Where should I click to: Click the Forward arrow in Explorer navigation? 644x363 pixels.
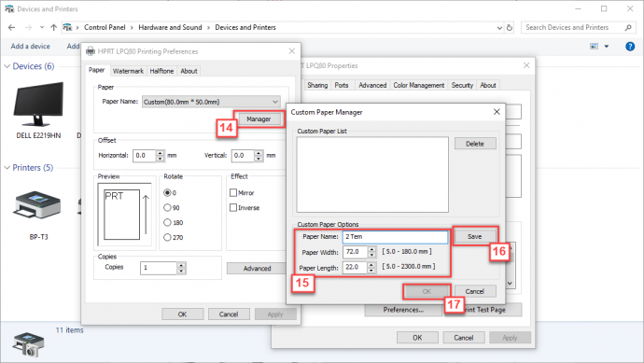coord(28,27)
